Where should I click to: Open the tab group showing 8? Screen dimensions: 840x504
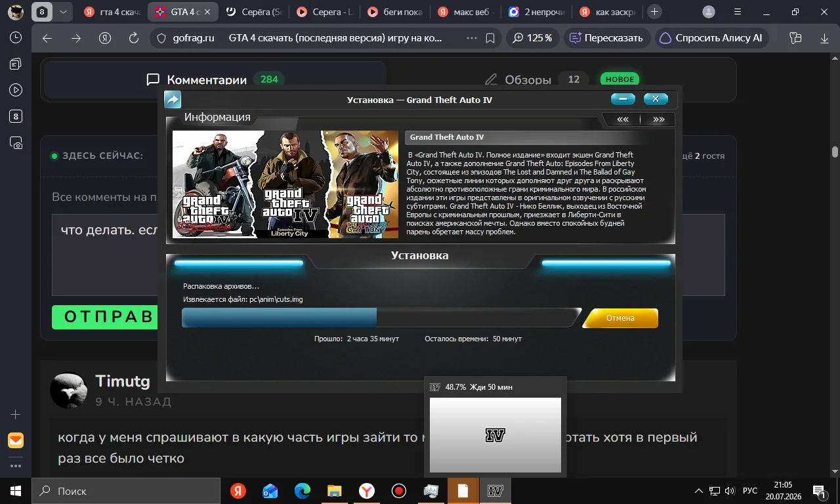(42, 12)
